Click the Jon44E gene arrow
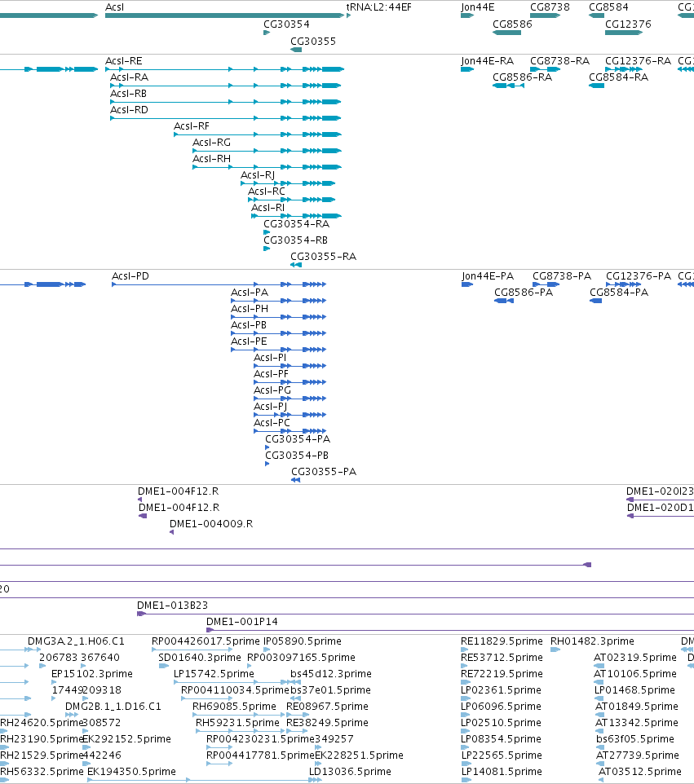Screen dimensions: 694x784 click(x=467, y=15)
